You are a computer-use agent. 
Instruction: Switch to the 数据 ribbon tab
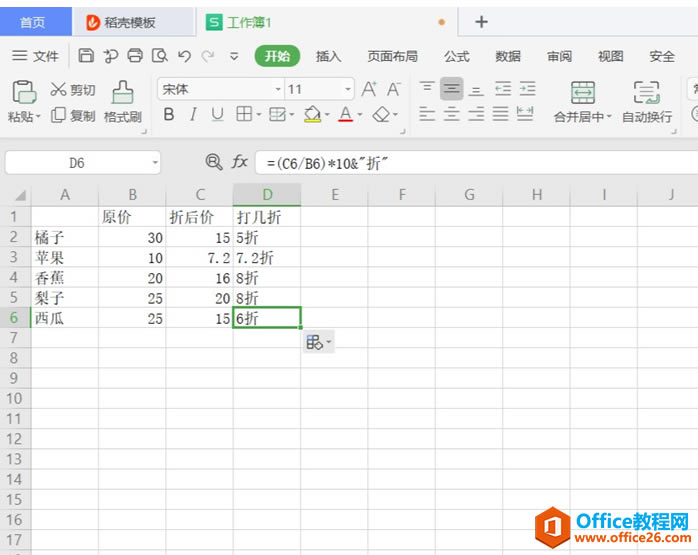tap(508, 57)
